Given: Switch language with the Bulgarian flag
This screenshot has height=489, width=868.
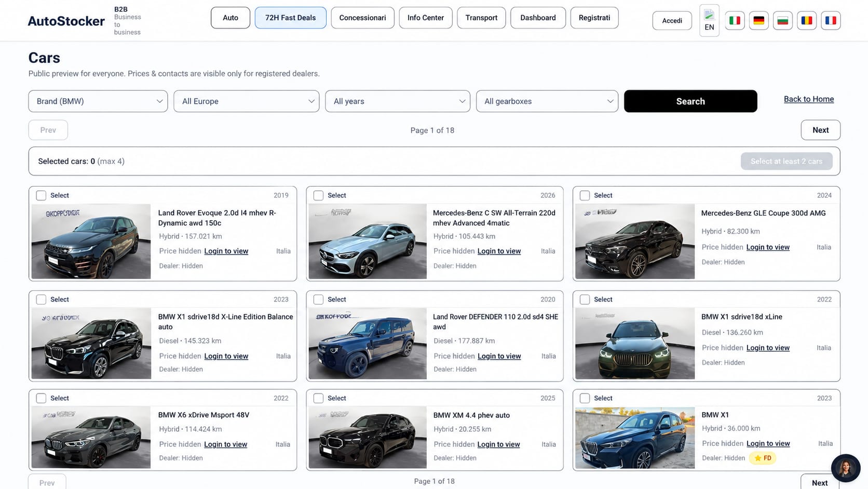Looking at the screenshot, I should [783, 20].
